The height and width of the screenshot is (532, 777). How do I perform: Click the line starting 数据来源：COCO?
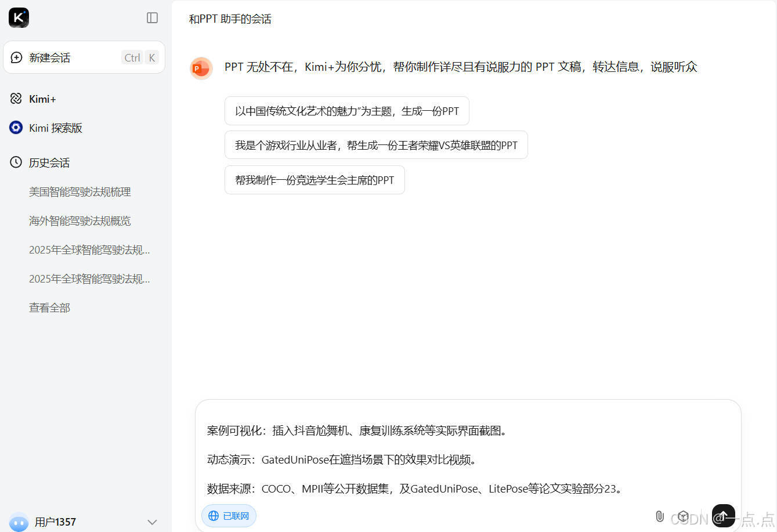[x=416, y=489]
